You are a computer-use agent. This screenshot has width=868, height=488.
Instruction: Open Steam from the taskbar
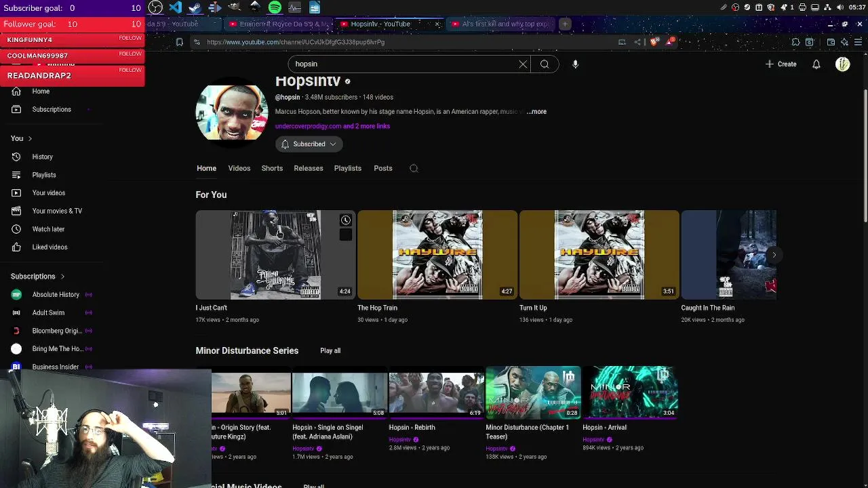coord(195,7)
